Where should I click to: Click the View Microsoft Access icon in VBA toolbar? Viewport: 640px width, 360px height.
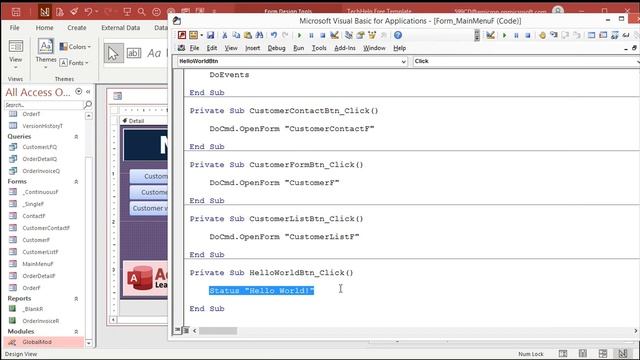click(x=182, y=36)
